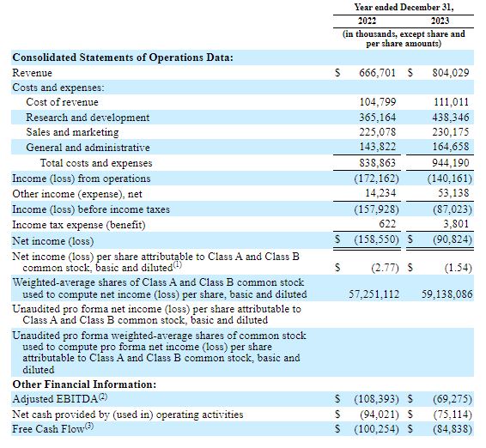The height and width of the screenshot is (448, 486).
Task: Click the tax value 3,801
Action: click(x=456, y=224)
